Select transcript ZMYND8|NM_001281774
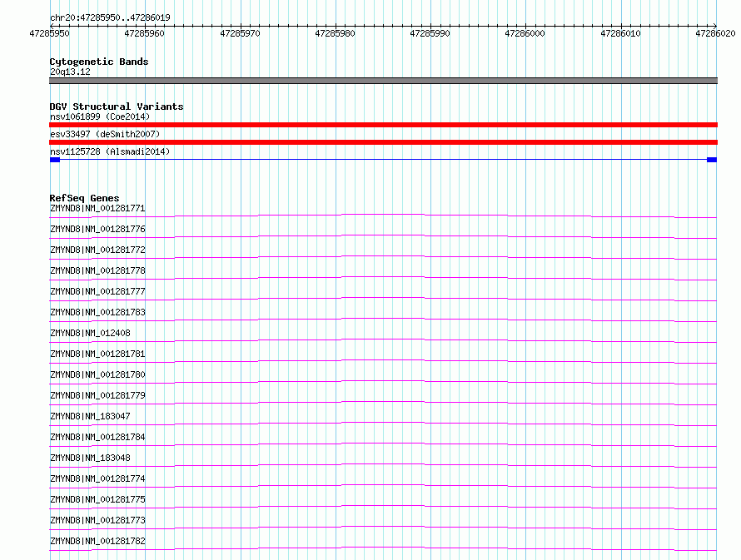Viewport: 741px width, 560px height. point(97,478)
